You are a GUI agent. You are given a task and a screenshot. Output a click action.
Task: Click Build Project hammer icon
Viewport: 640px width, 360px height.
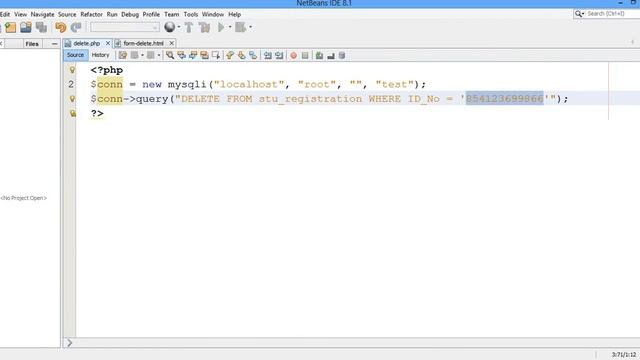point(189,27)
